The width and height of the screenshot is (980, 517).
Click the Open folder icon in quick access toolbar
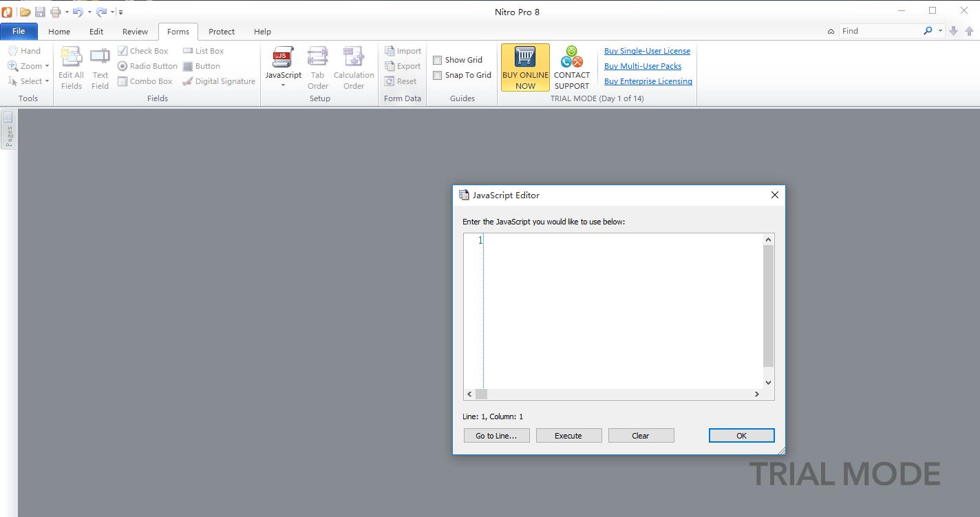(x=25, y=12)
